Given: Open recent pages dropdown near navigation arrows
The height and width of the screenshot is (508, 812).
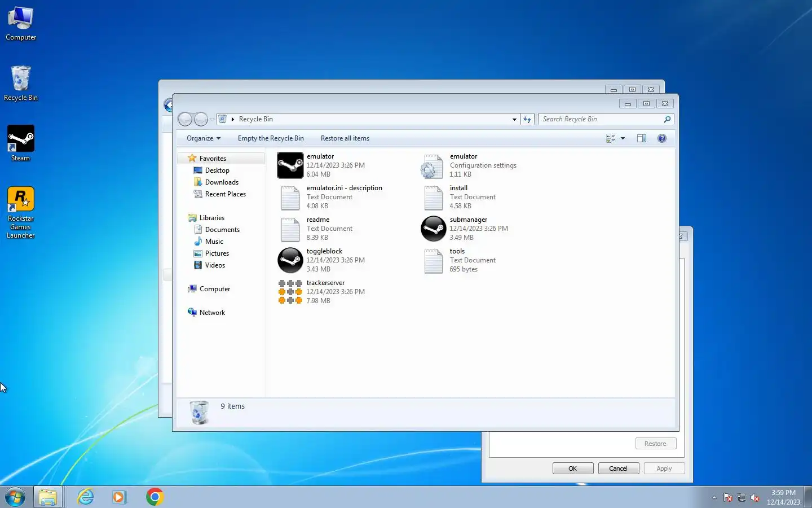Looking at the screenshot, I should [212, 120].
